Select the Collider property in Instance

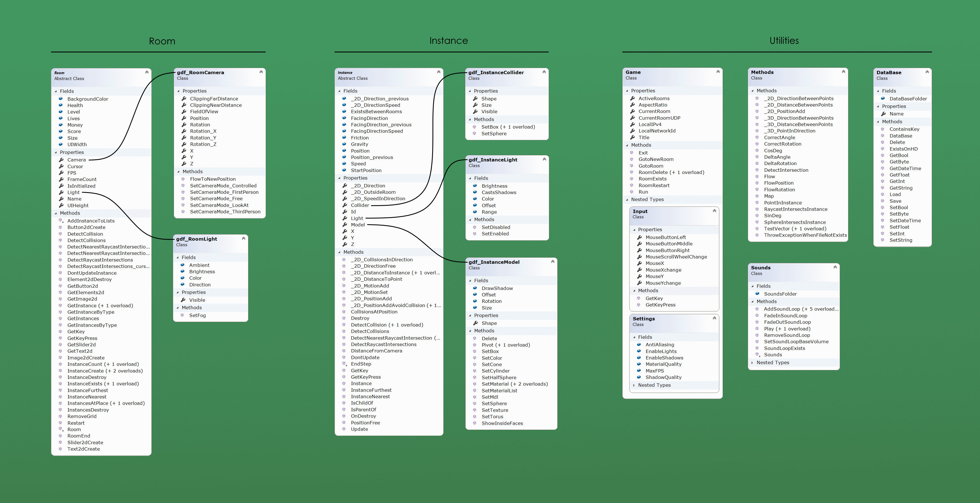[x=359, y=205]
